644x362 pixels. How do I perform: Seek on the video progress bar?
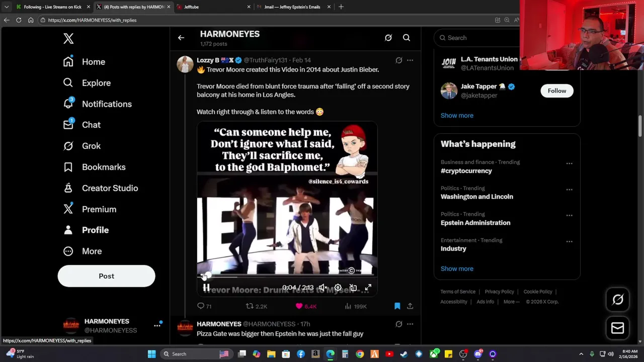287,277
